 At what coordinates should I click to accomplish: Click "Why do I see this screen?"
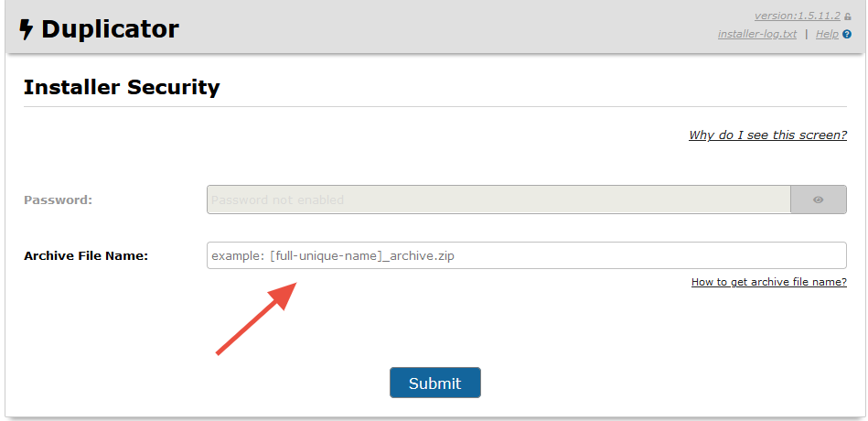(x=767, y=135)
